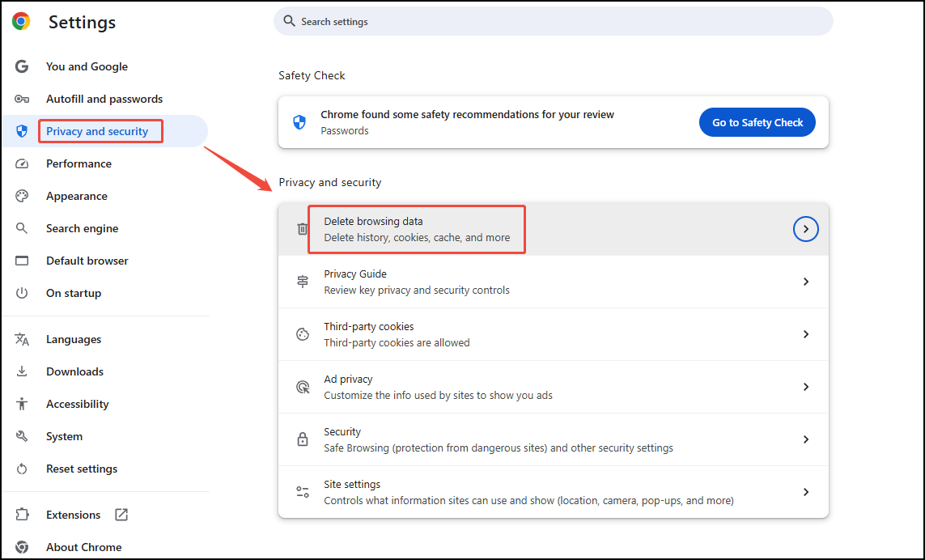Select Privacy and security in sidebar
The height and width of the screenshot is (560, 925).
click(x=97, y=131)
